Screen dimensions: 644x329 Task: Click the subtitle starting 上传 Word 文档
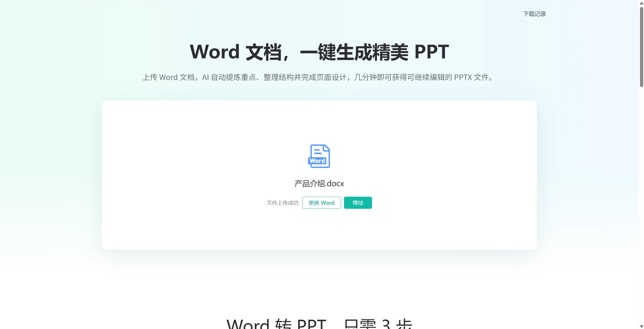[318, 77]
